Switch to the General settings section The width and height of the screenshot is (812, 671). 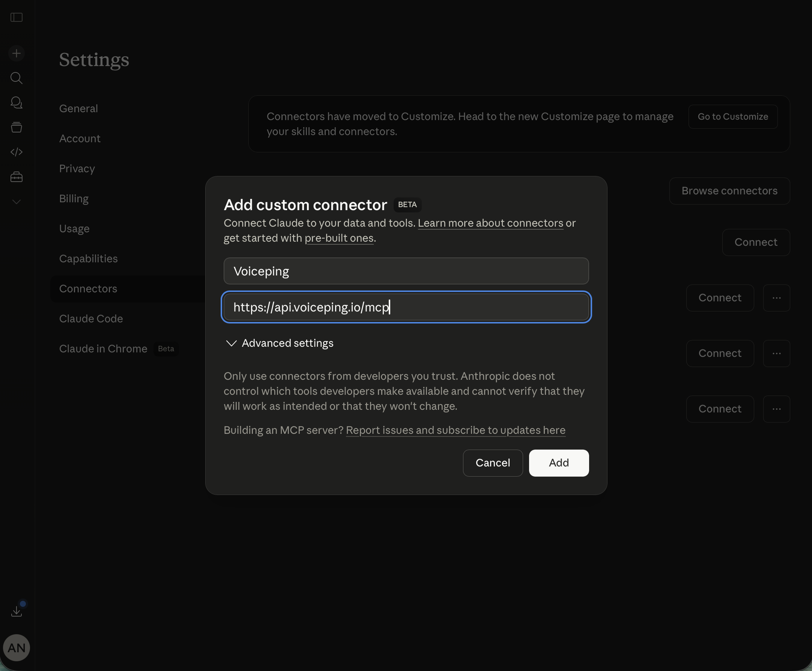[x=78, y=108]
